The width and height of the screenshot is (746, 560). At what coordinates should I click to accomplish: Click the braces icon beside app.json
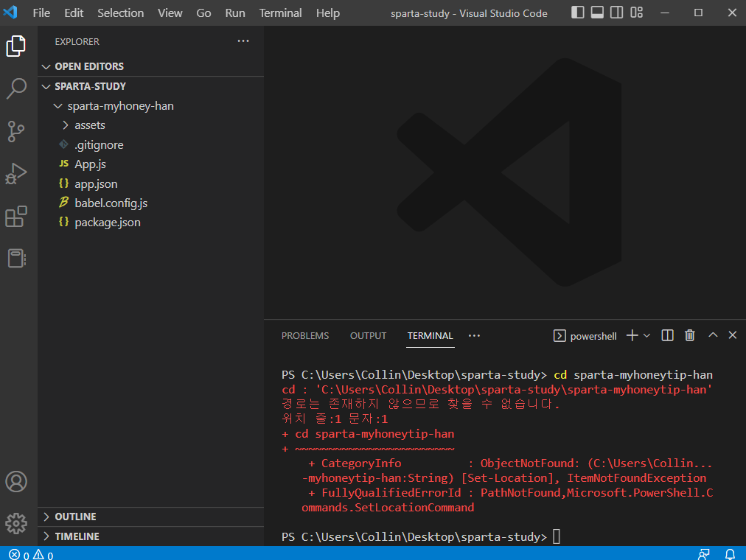point(63,183)
